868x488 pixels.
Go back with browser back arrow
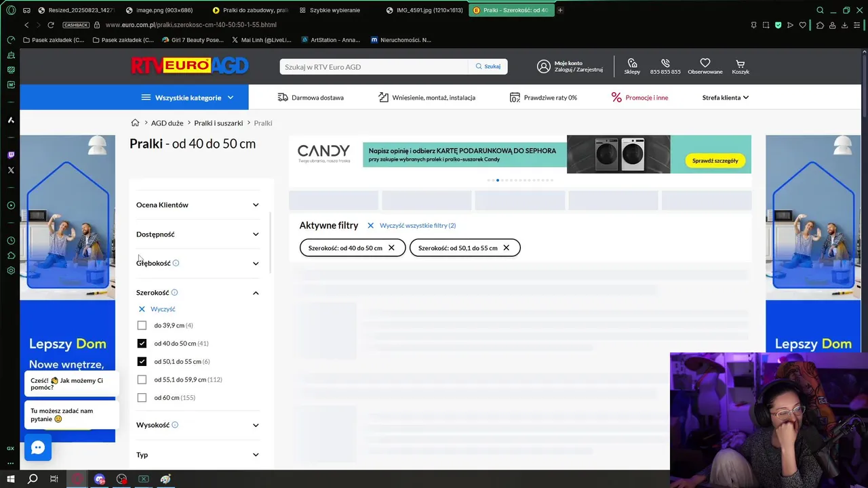click(26, 25)
